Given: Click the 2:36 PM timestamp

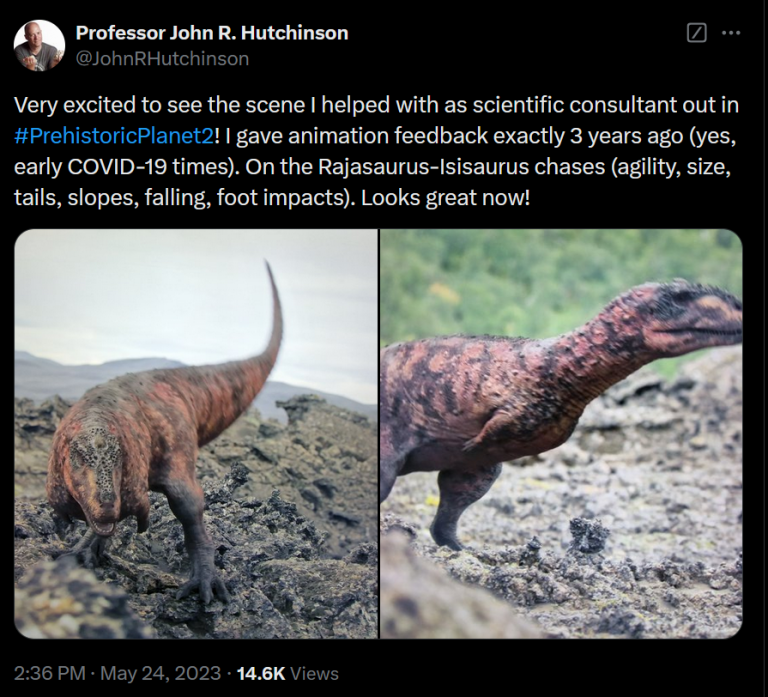Looking at the screenshot, I should [49, 673].
